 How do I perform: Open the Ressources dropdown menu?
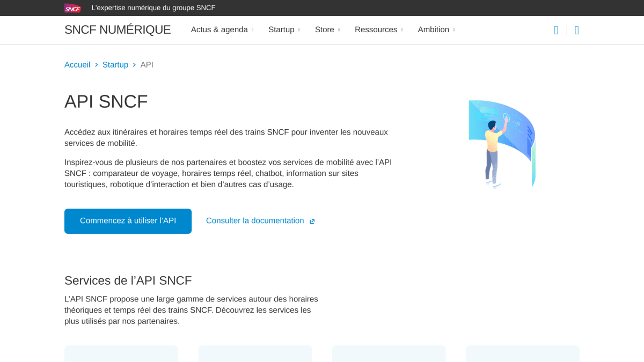[x=379, y=30]
